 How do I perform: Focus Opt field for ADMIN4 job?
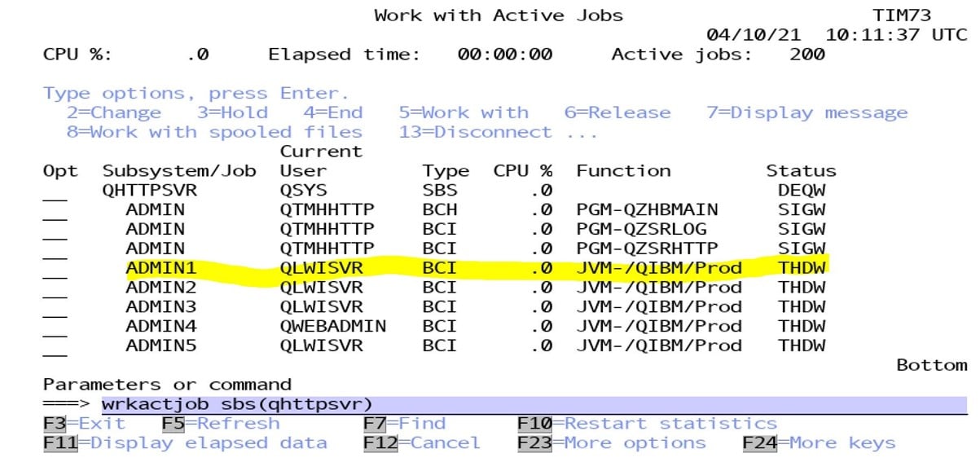(54, 327)
